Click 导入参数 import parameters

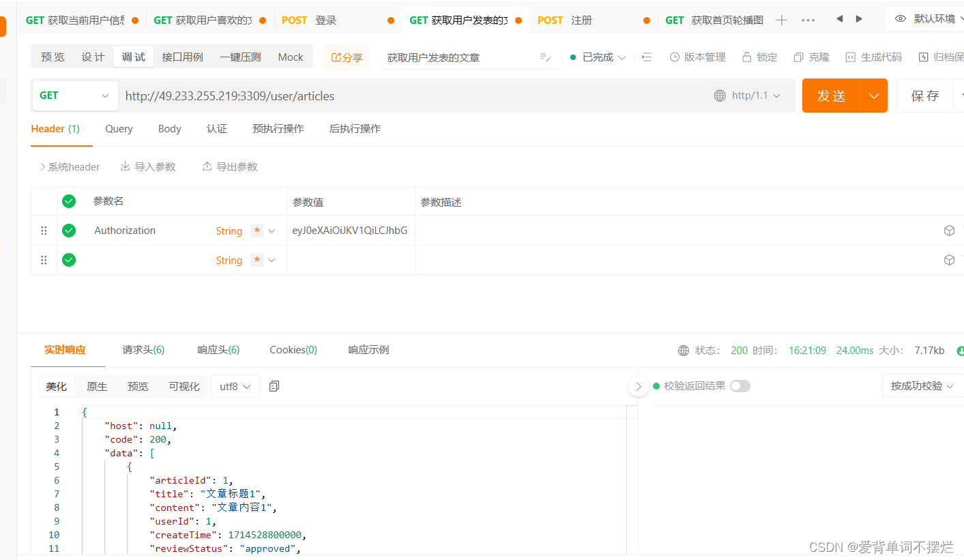pos(148,166)
